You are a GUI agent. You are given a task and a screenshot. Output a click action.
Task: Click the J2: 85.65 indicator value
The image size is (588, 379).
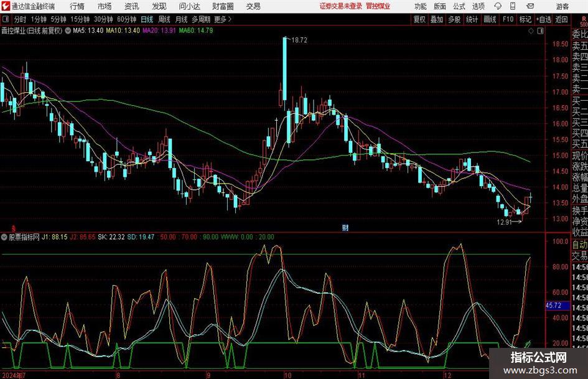83,237
